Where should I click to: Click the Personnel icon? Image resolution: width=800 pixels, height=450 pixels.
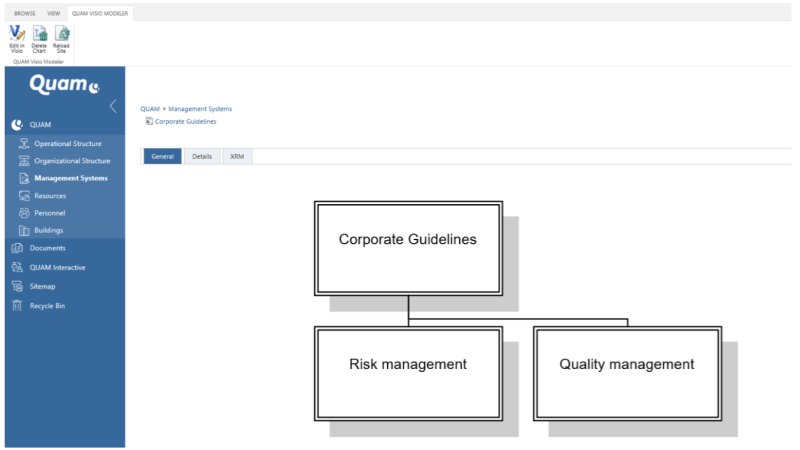[24, 213]
